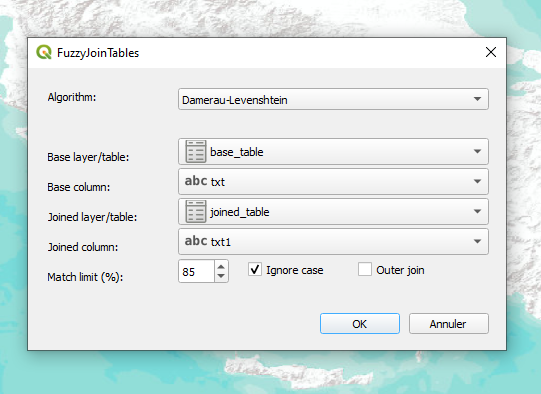Cancel the dialog with Annuler
Viewport: 541px width, 394px height.
449,324
